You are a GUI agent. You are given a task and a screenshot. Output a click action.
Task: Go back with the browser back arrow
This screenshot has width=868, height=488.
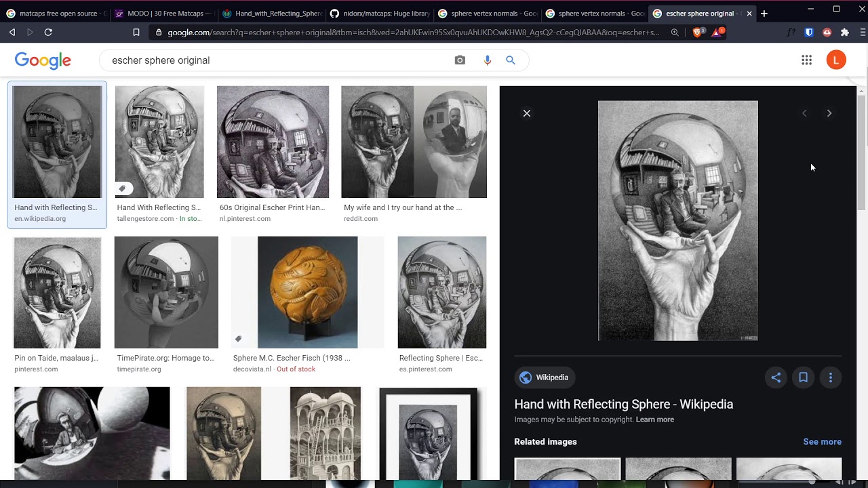[x=12, y=32]
